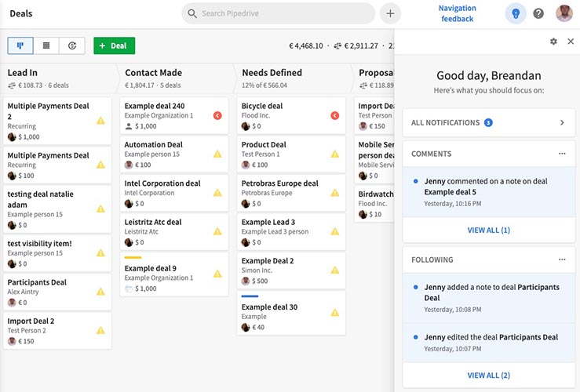This screenshot has width=580, height=392.
Task: Click warning icon on Petrobras Europe deal
Action: [x=335, y=193]
